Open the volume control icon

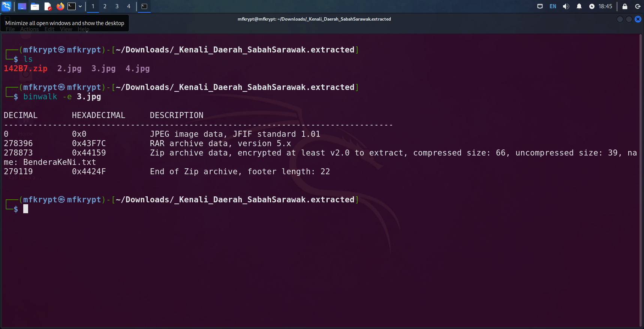point(566,6)
